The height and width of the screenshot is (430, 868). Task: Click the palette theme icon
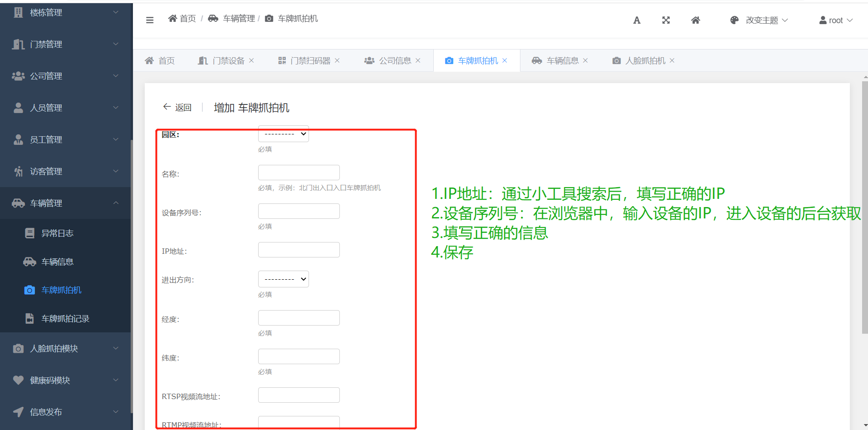[734, 20]
